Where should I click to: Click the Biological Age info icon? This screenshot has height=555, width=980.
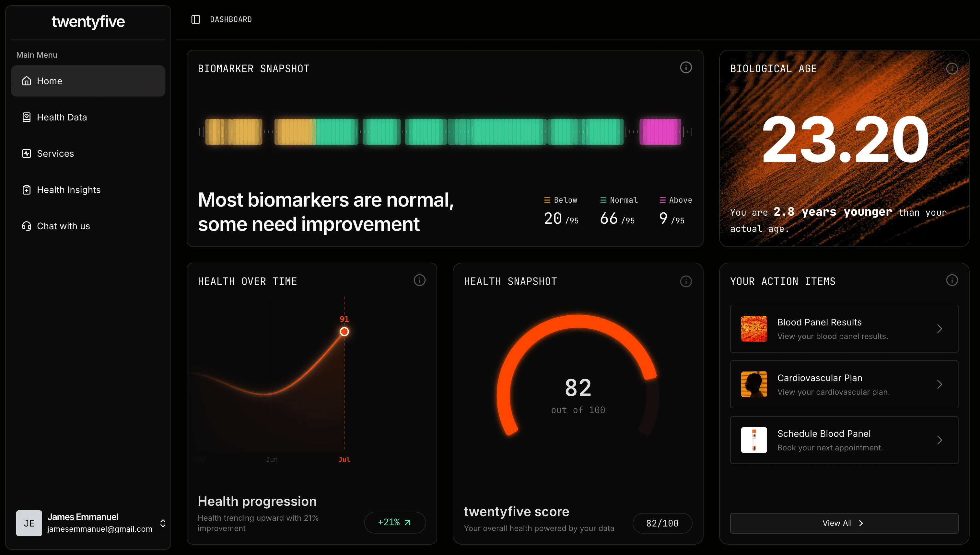click(x=951, y=69)
